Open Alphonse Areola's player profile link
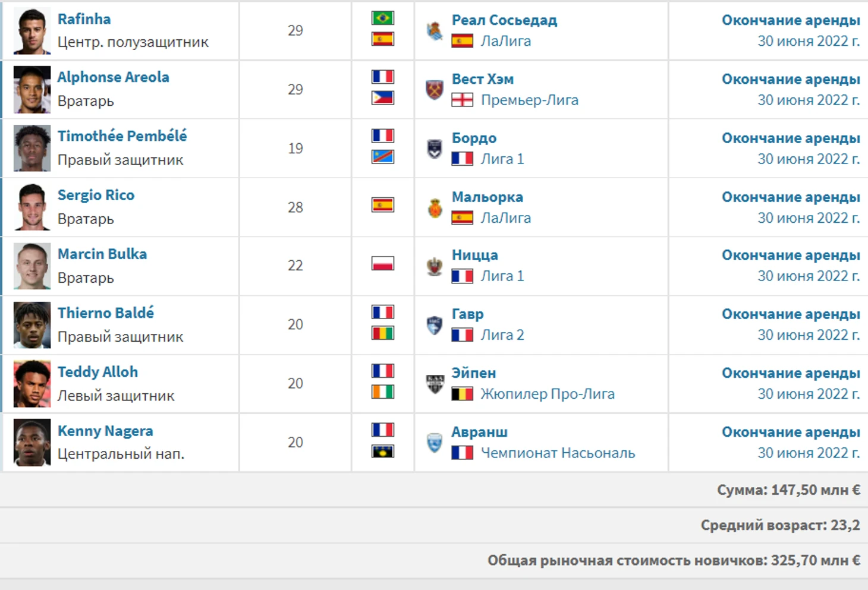 tap(114, 77)
